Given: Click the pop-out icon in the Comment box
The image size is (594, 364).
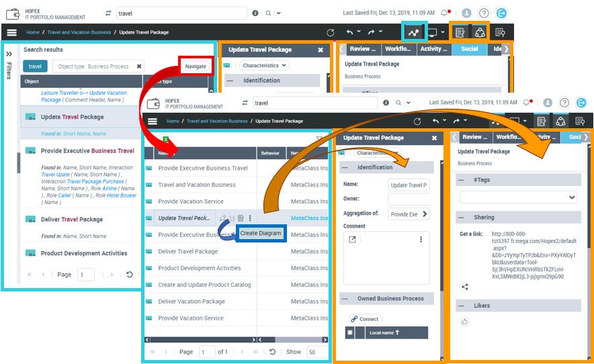Looking at the screenshot, I should click(352, 240).
